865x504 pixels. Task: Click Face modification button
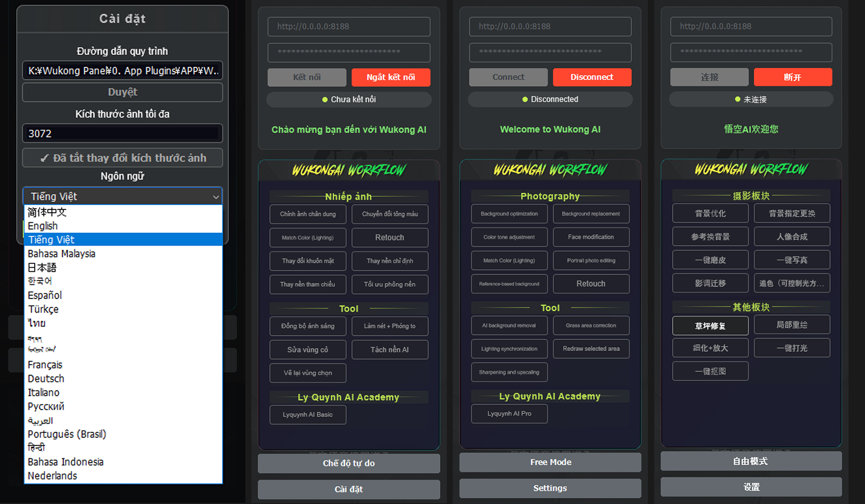pos(591,237)
